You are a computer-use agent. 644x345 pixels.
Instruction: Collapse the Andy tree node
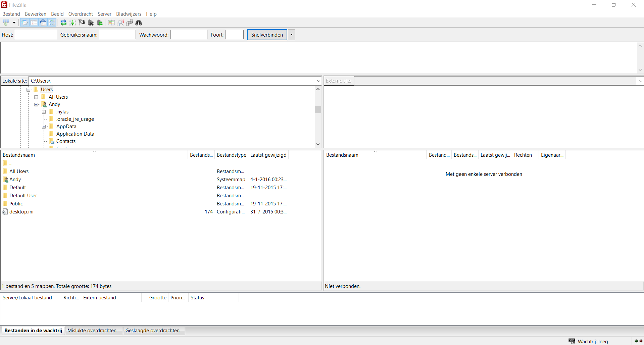pyautogui.click(x=36, y=104)
